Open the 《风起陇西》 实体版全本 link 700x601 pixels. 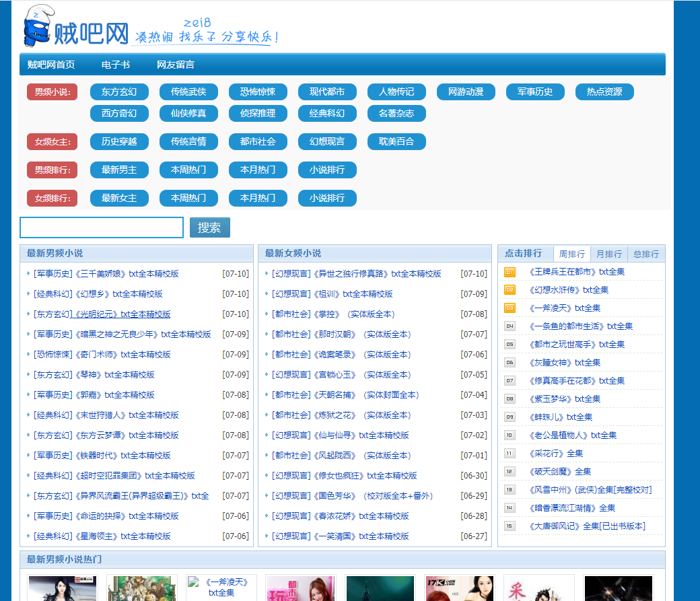pyautogui.click(x=361, y=456)
